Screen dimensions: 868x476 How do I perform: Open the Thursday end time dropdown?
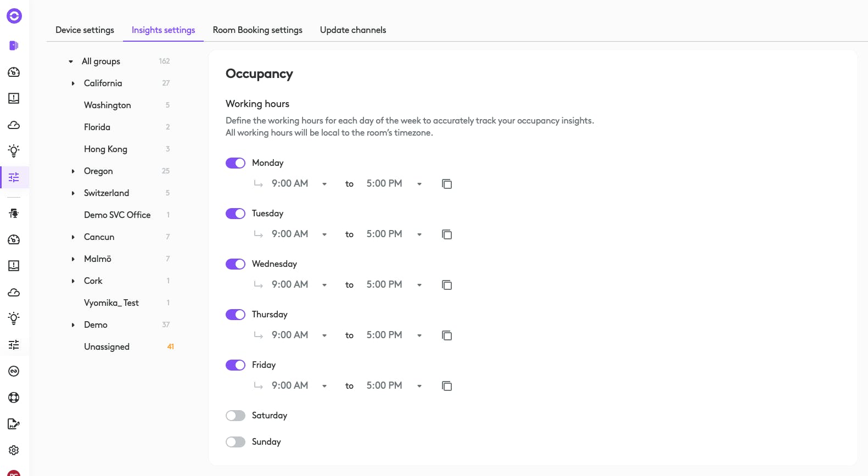pyautogui.click(x=419, y=335)
